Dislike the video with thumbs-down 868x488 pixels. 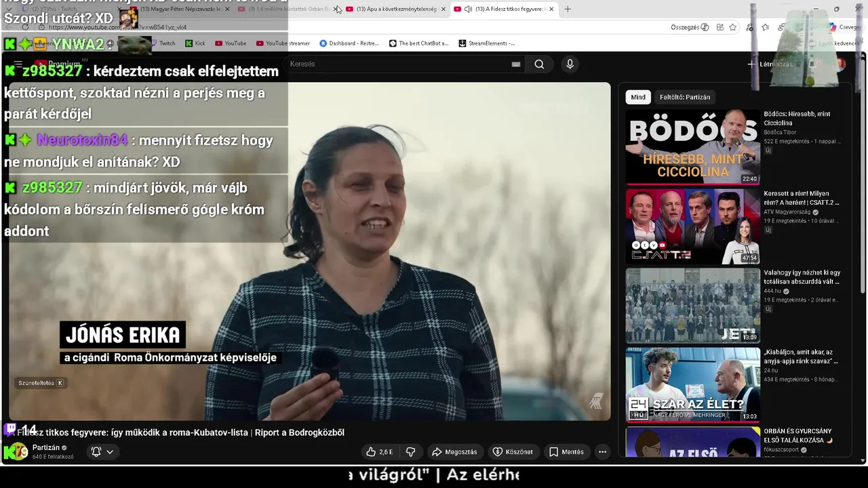point(411,452)
